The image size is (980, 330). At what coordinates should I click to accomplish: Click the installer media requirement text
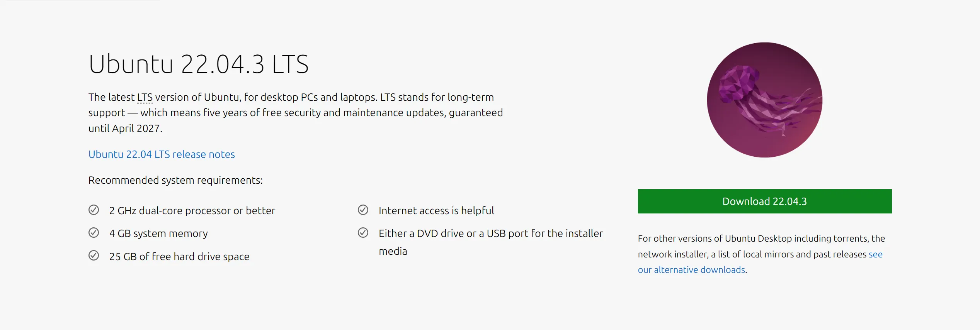[491, 242]
